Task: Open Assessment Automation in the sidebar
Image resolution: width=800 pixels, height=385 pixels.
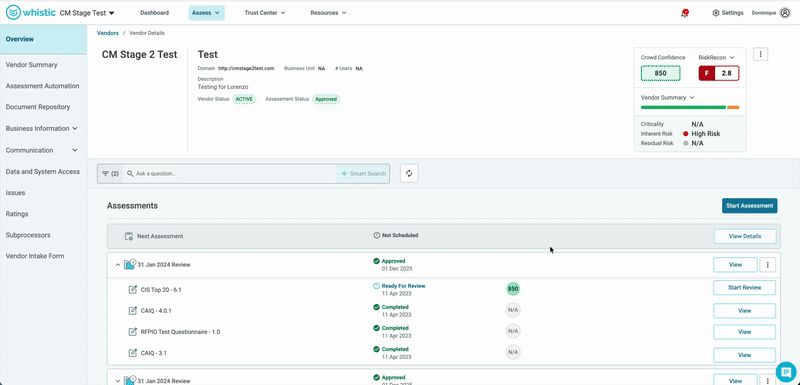Action: [42, 86]
